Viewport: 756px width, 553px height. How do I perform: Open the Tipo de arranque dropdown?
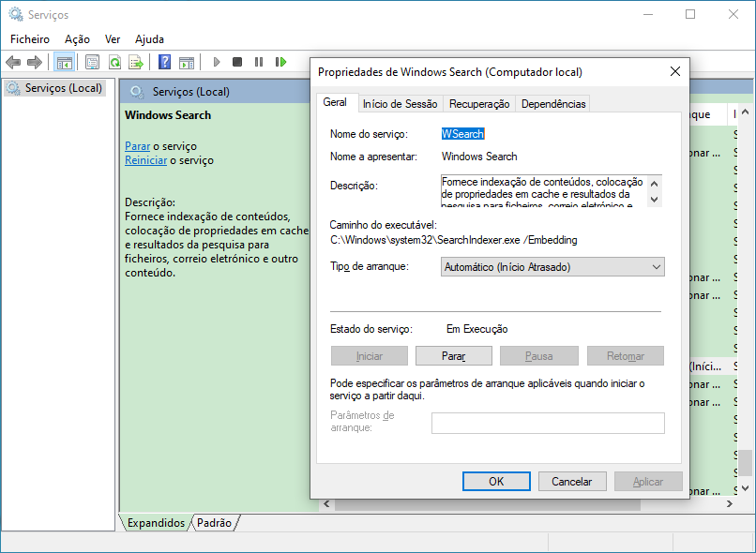pyautogui.click(x=552, y=267)
